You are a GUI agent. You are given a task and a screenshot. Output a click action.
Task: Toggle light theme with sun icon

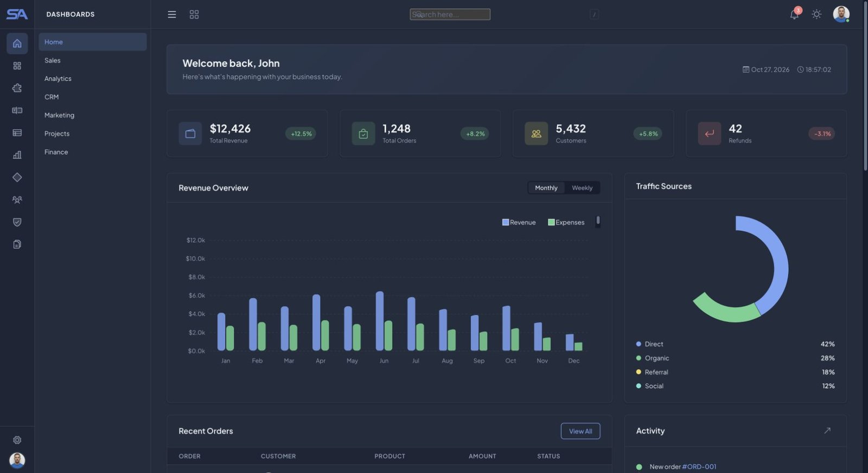point(816,15)
